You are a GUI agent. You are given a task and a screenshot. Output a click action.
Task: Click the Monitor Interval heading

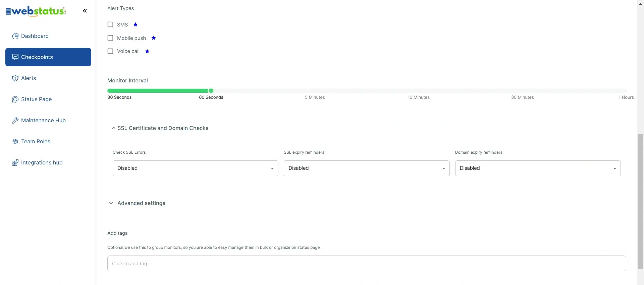(x=127, y=81)
